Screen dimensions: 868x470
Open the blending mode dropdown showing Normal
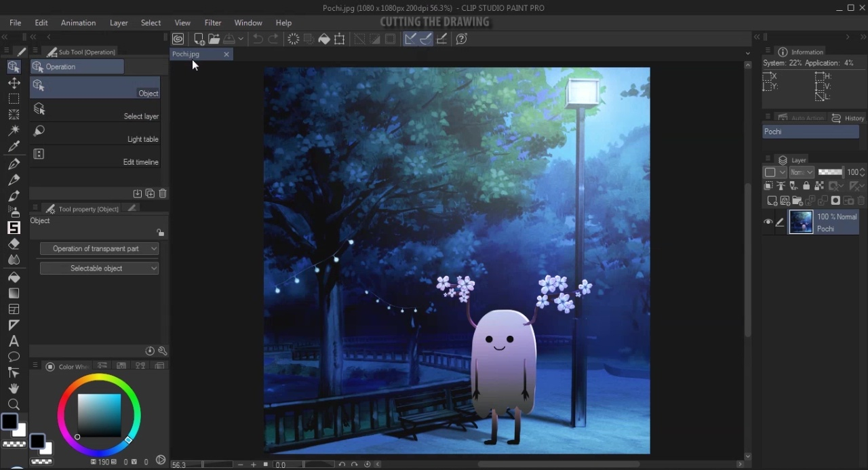point(802,172)
